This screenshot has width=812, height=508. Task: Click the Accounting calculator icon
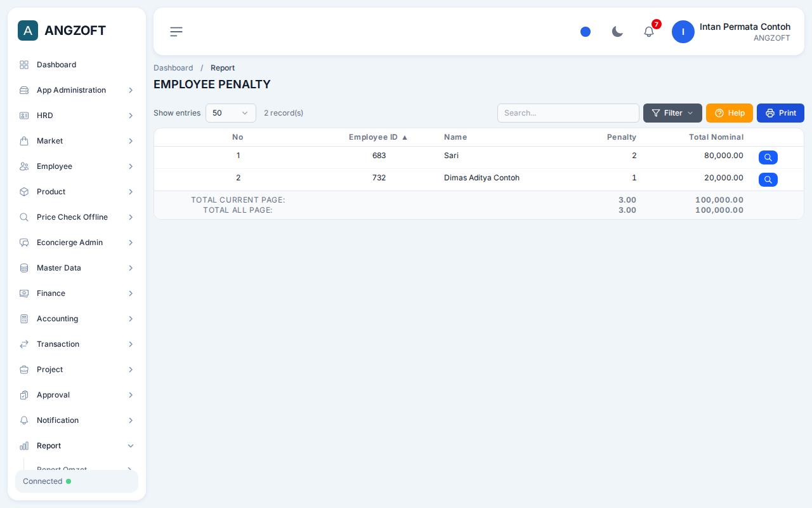(x=24, y=319)
